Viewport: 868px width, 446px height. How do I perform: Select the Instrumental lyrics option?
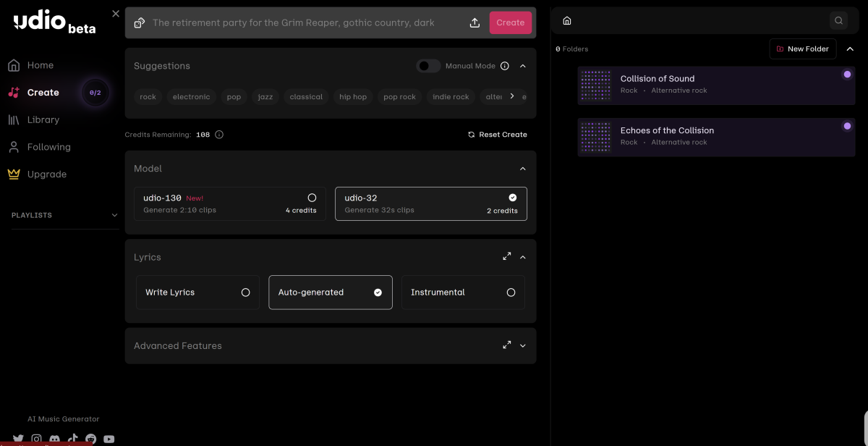pyautogui.click(x=463, y=293)
